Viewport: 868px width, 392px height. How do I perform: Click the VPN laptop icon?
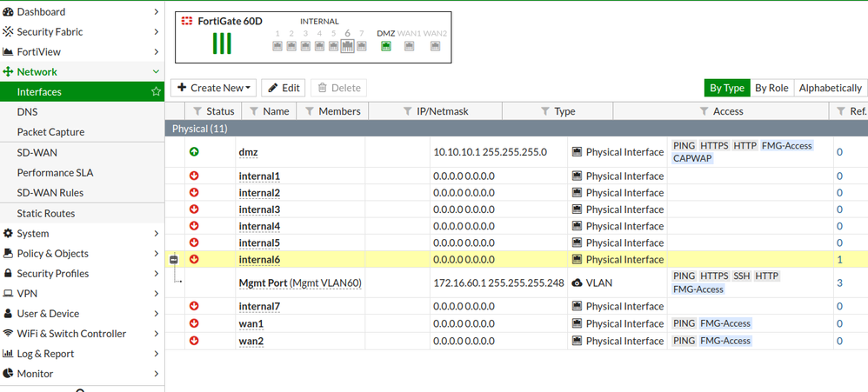8,294
